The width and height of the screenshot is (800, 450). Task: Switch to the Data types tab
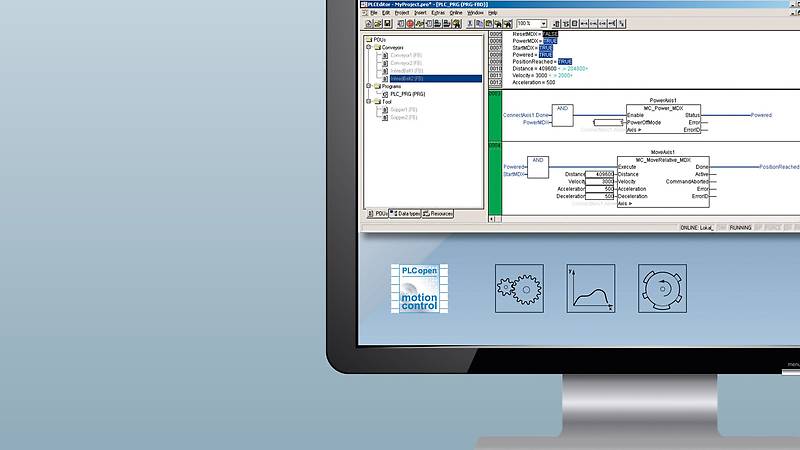tap(405, 213)
